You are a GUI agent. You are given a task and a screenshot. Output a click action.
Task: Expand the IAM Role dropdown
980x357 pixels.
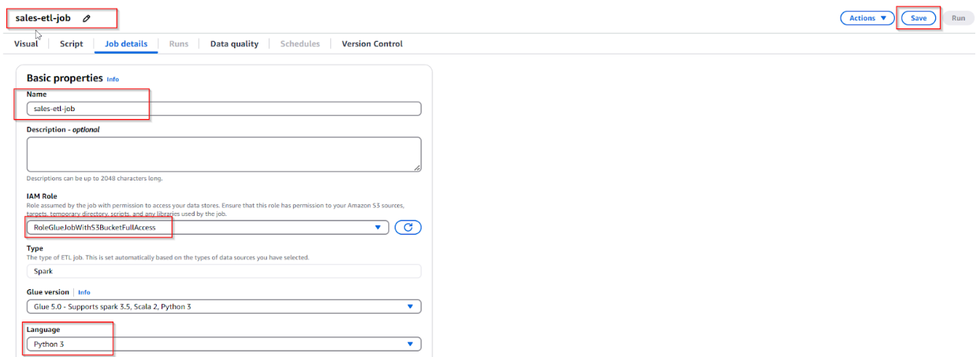[x=208, y=228]
